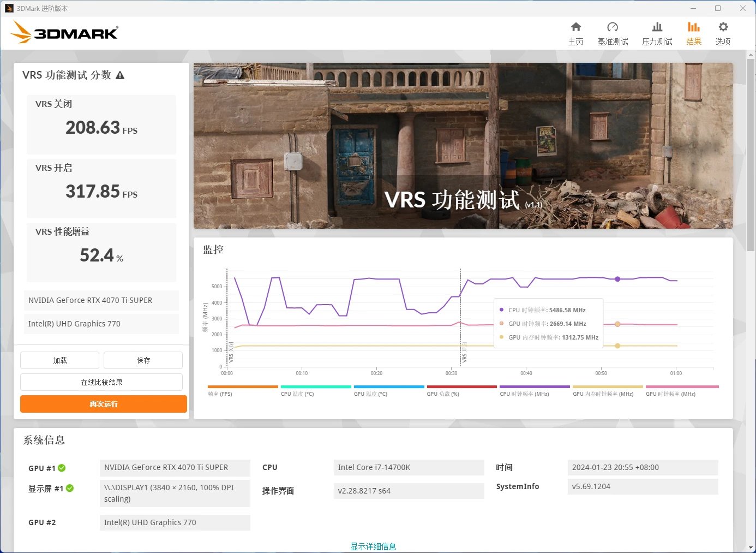Open the 主页 home icon
756x553 pixels.
pos(575,27)
